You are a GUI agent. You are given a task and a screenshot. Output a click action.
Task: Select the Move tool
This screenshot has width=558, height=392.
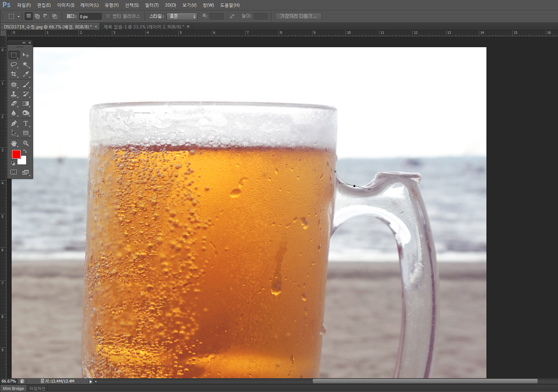pos(26,55)
